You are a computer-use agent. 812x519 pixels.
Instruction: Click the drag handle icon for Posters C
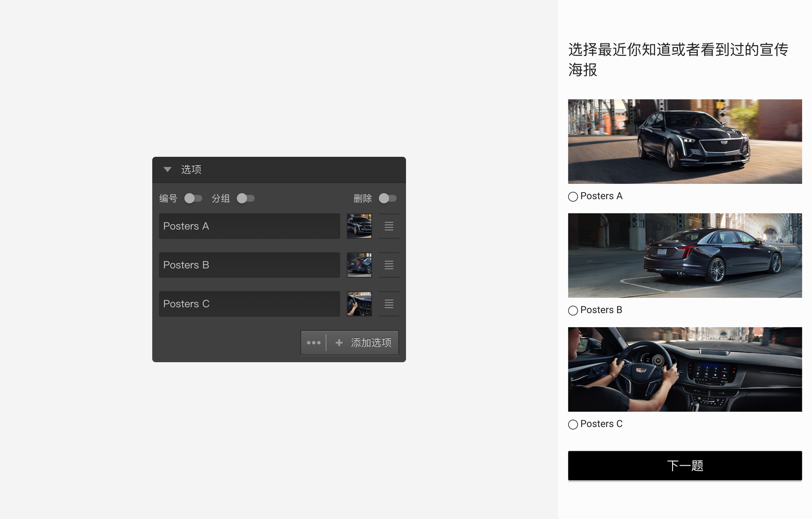click(389, 304)
